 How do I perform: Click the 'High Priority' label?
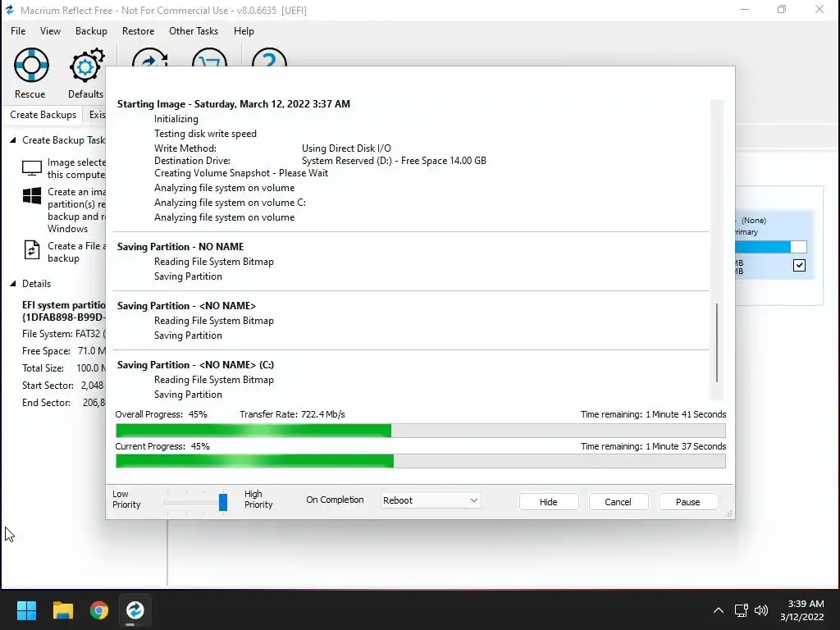click(x=258, y=500)
